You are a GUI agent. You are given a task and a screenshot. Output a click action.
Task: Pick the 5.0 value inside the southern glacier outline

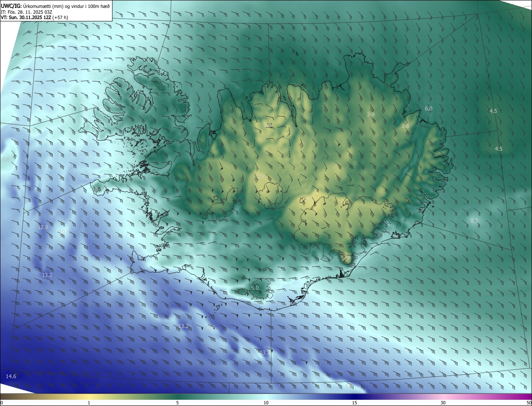click(255, 288)
